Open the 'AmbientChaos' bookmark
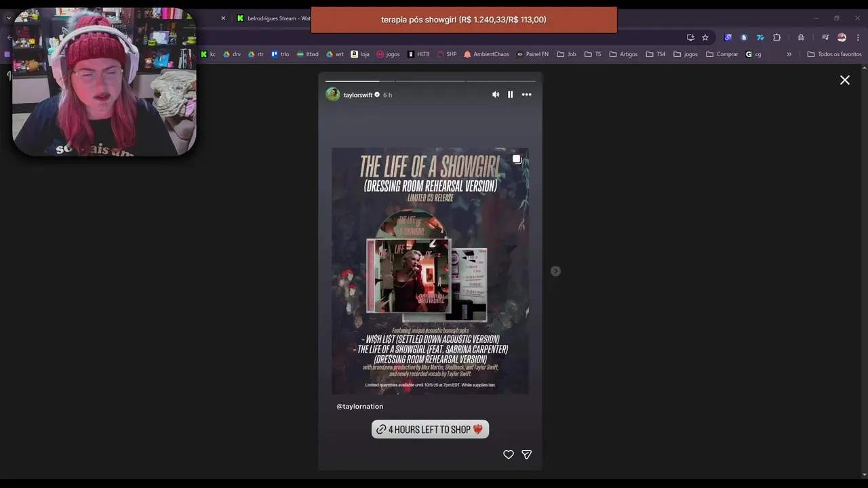Image resolution: width=868 pixels, height=488 pixels. coord(486,54)
